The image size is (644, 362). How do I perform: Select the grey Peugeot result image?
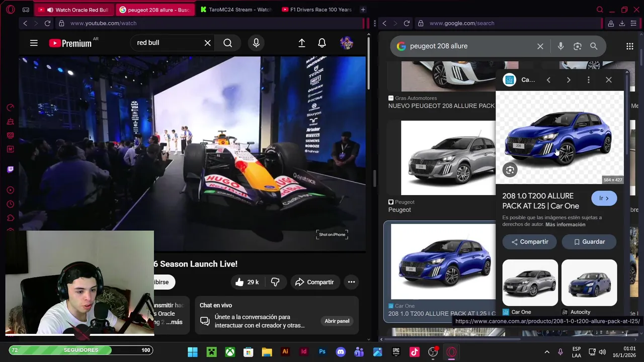click(x=448, y=157)
